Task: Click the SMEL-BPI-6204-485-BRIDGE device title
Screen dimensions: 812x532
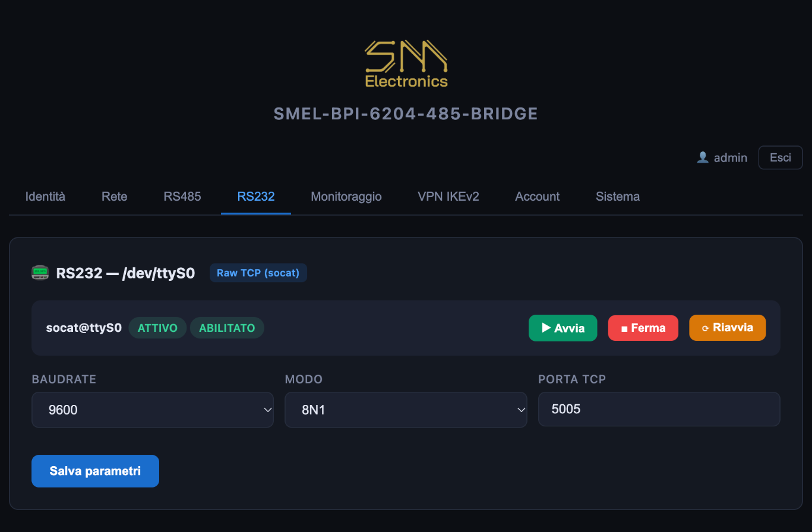Action: 406,114
